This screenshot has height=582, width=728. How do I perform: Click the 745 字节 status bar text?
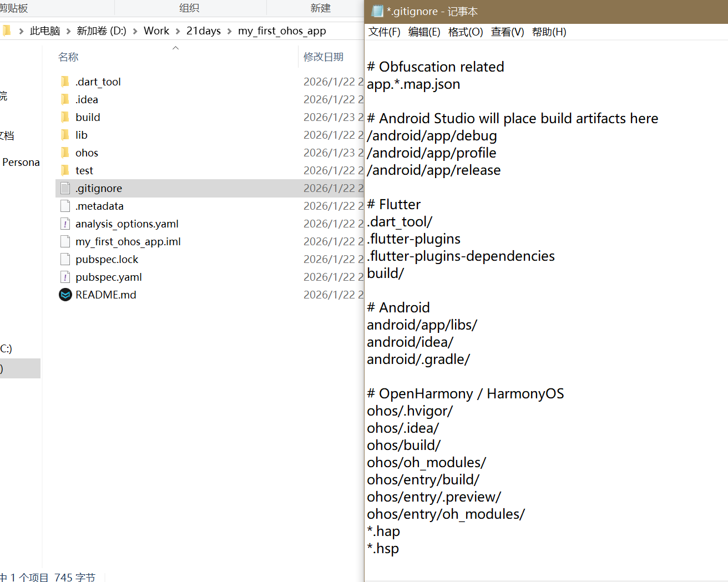click(x=75, y=577)
